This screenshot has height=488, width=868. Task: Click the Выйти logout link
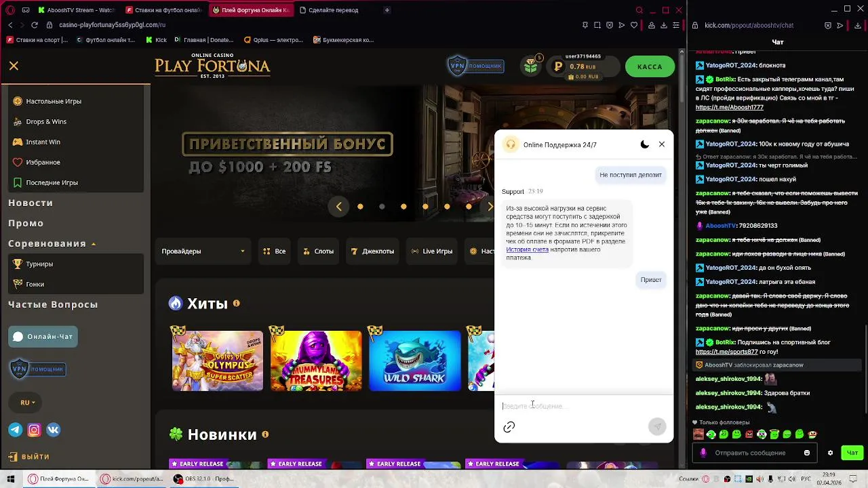[29, 457]
